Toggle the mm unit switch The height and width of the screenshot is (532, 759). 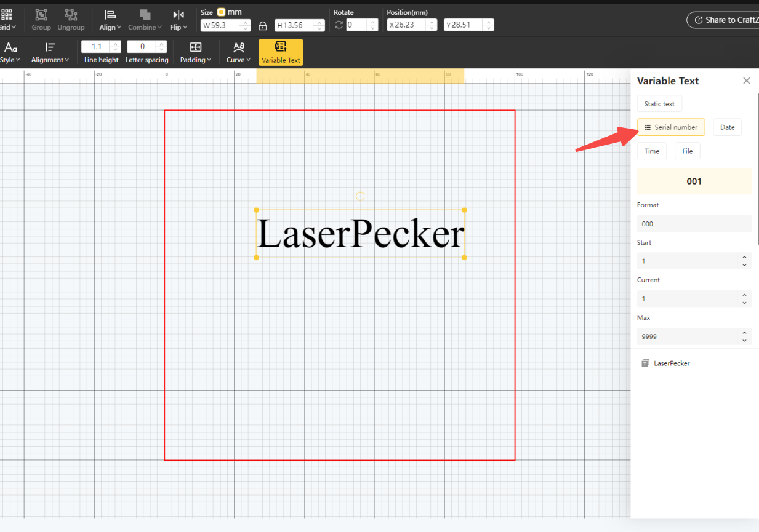(222, 11)
